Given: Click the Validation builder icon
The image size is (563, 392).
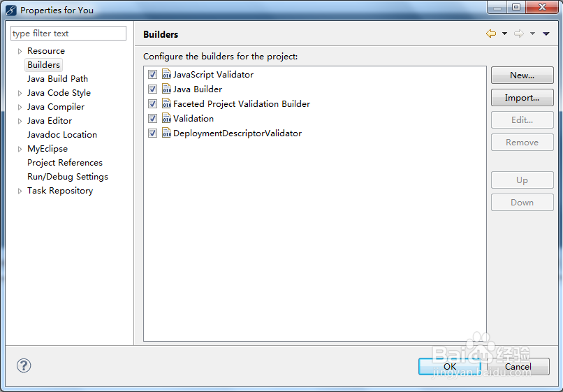Looking at the screenshot, I should pyautogui.click(x=166, y=118).
